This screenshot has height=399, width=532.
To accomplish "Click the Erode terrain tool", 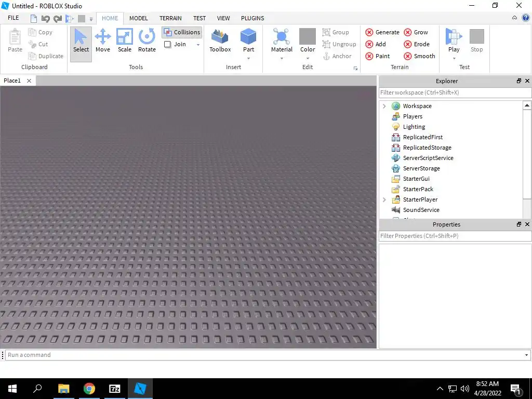I will point(417,44).
